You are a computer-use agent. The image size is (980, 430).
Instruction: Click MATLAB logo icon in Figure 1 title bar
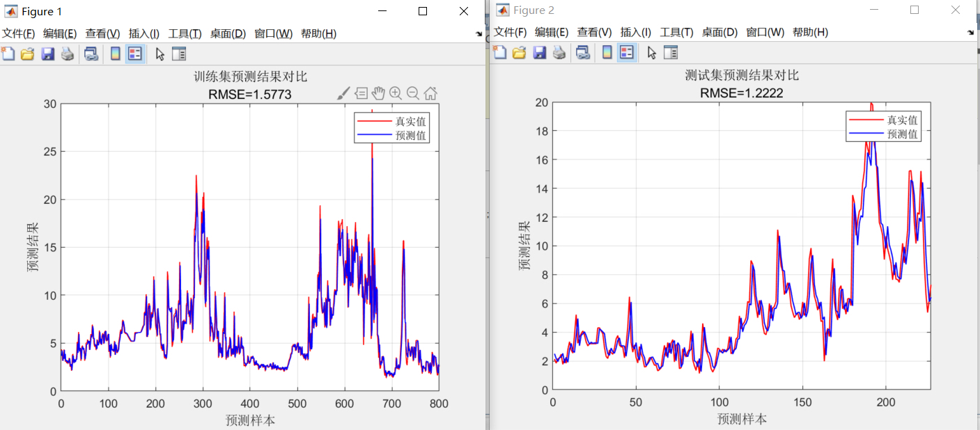pyautogui.click(x=11, y=11)
